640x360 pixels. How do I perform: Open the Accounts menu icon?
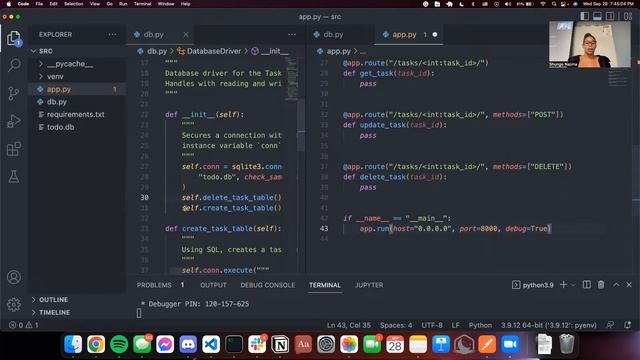click(14, 277)
